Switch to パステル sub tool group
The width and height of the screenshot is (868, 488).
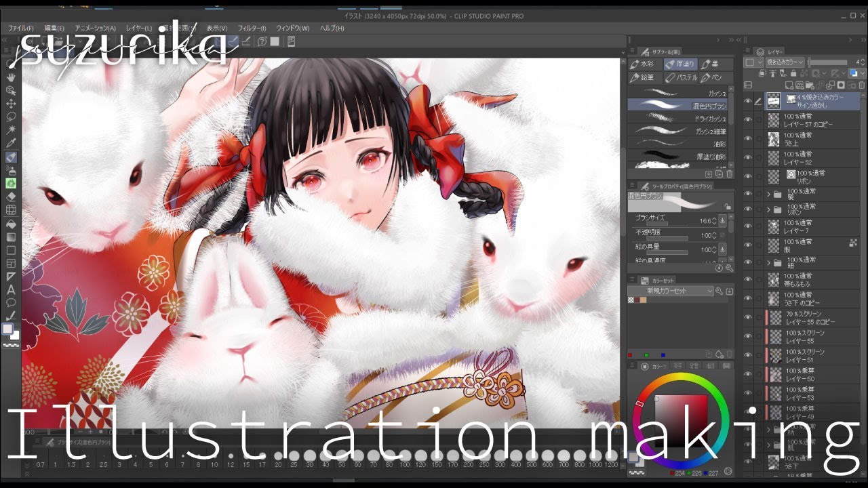[682, 77]
